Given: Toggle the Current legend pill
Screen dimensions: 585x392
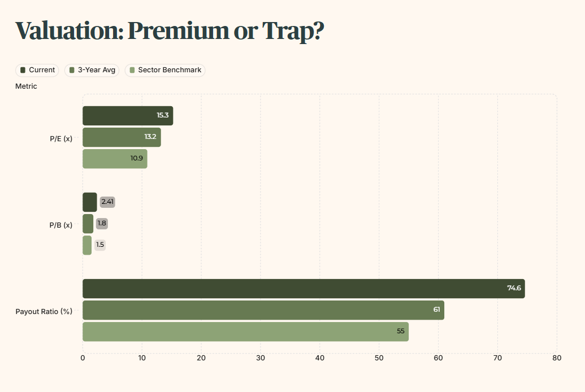Looking at the screenshot, I should (37, 70).
